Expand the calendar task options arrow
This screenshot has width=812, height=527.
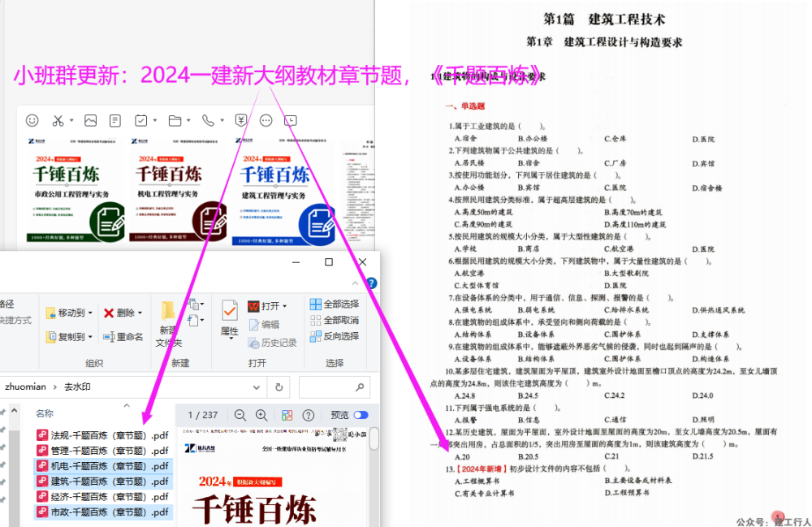(155, 121)
